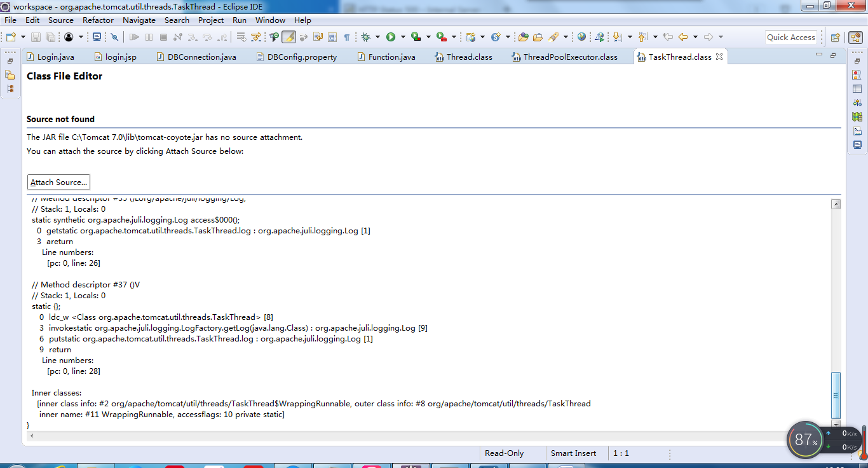Click the Search flashlight icon

pos(553,37)
